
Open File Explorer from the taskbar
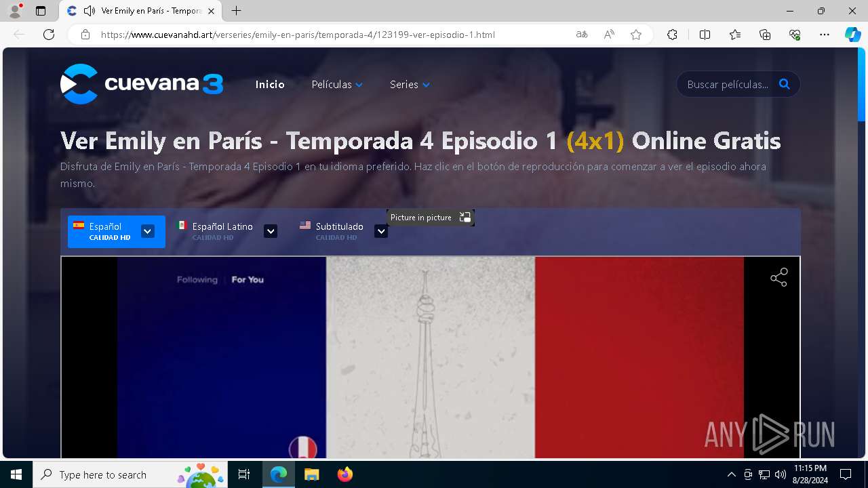(311, 474)
